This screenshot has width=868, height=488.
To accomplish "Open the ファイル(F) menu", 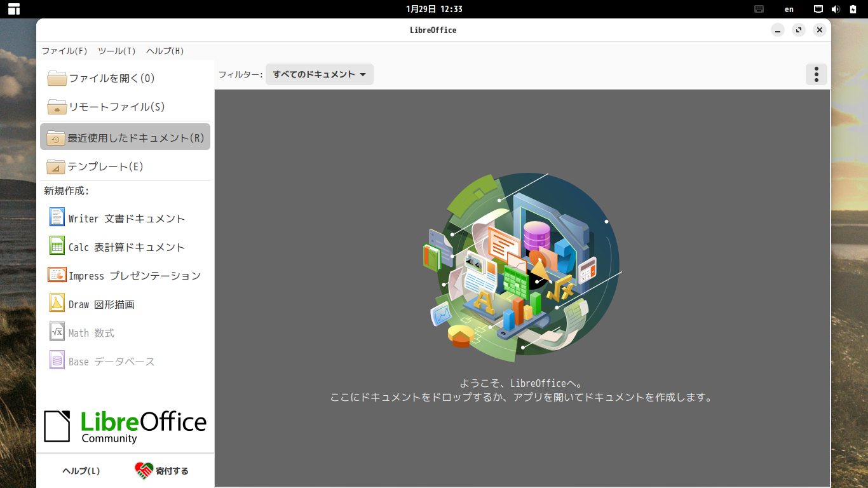I will tap(65, 51).
